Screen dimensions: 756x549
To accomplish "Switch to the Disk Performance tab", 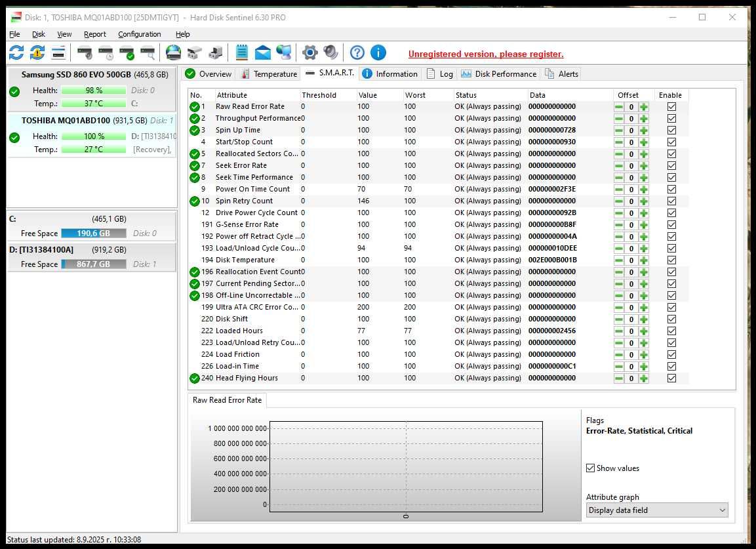I will (498, 74).
